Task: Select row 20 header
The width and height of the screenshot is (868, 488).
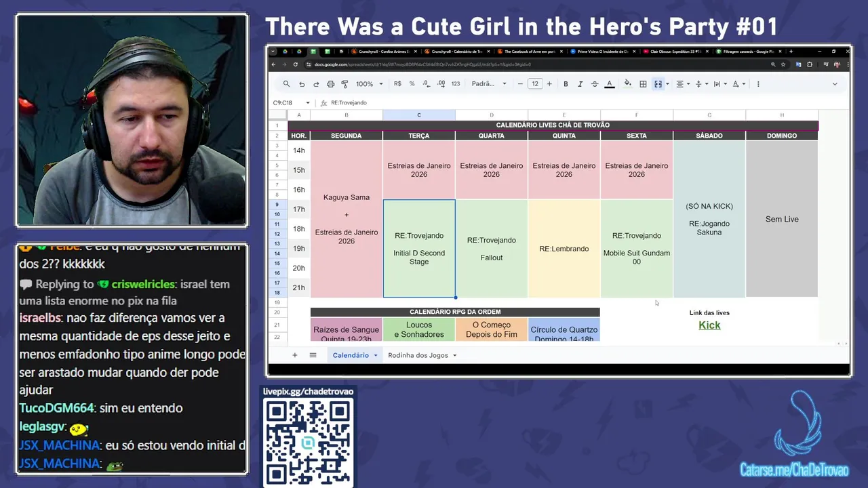Action: point(277,312)
